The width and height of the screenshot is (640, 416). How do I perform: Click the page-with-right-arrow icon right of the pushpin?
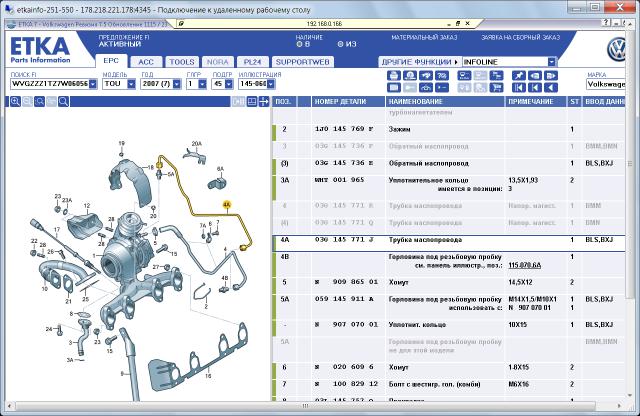click(x=551, y=76)
